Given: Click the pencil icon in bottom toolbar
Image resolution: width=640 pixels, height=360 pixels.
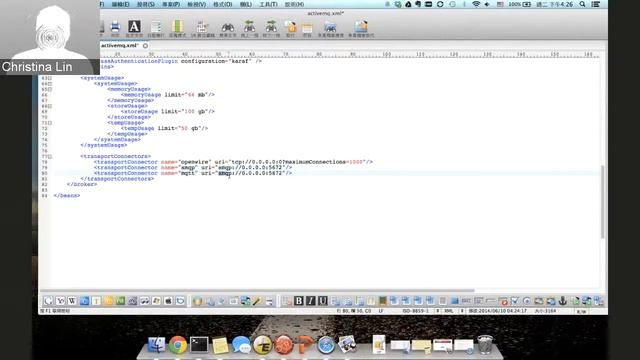Looking at the screenshot, I should (257, 301).
